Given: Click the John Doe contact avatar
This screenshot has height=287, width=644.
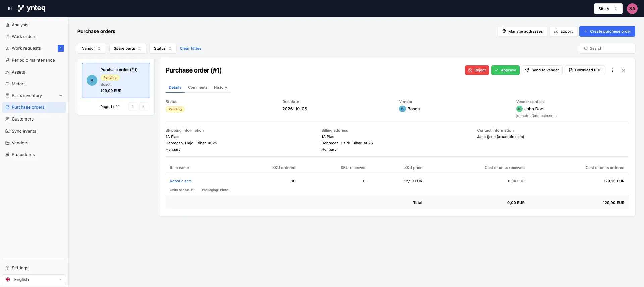Looking at the screenshot, I should tap(519, 109).
